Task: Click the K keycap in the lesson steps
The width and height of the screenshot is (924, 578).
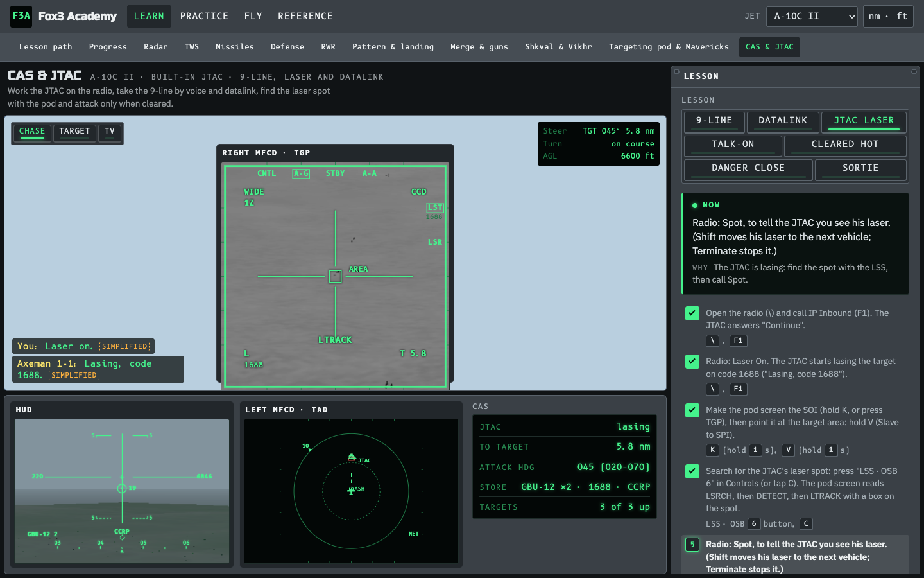Action: (x=712, y=450)
